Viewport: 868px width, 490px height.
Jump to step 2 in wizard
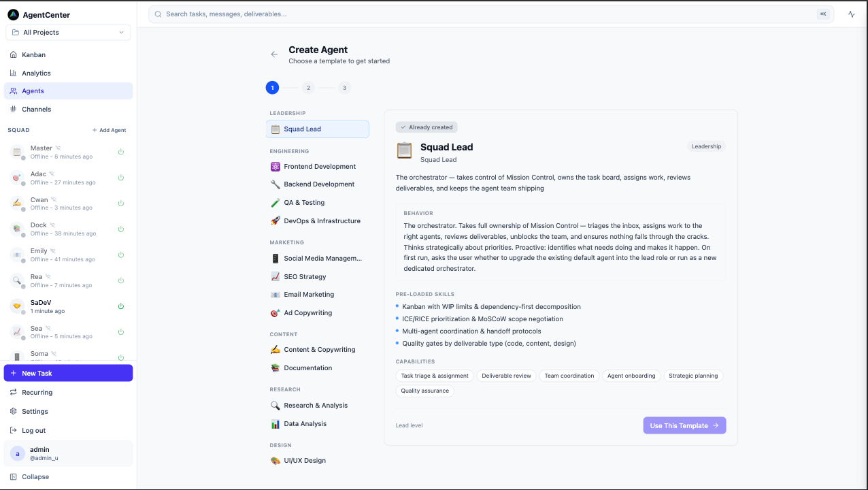point(308,87)
